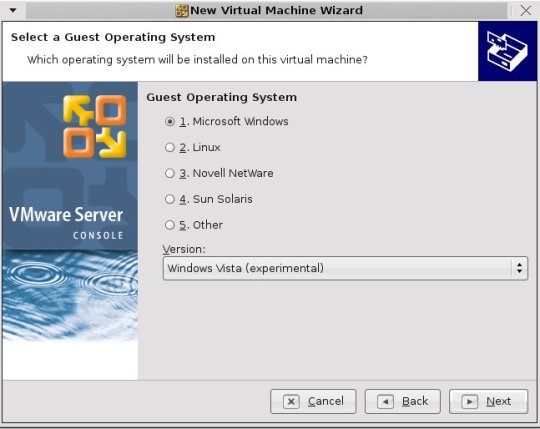Click the VMware Server logo icon
The width and height of the screenshot is (540, 429).
(x=95, y=126)
